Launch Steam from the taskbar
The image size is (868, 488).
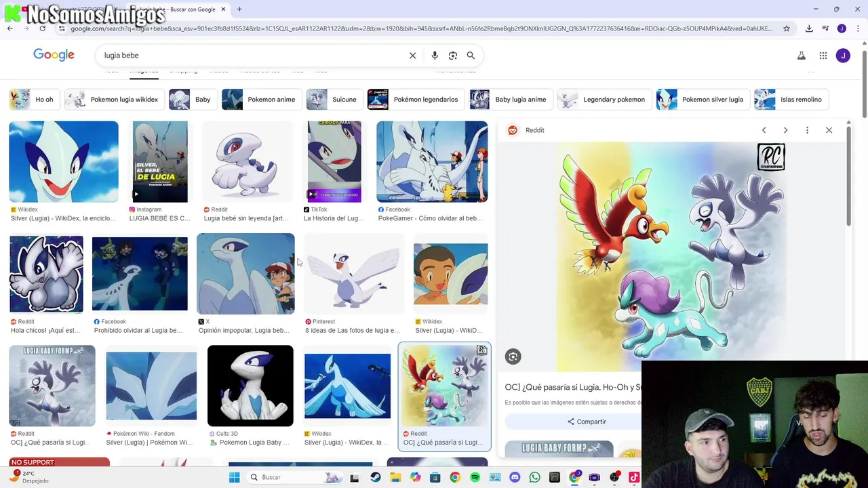[x=376, y=477]
